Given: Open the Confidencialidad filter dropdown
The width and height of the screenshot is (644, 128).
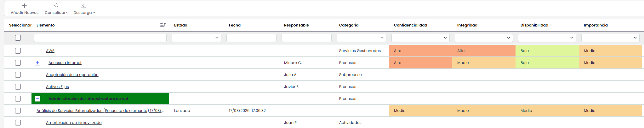Looking at the screenshot, I should pos(420,38).
